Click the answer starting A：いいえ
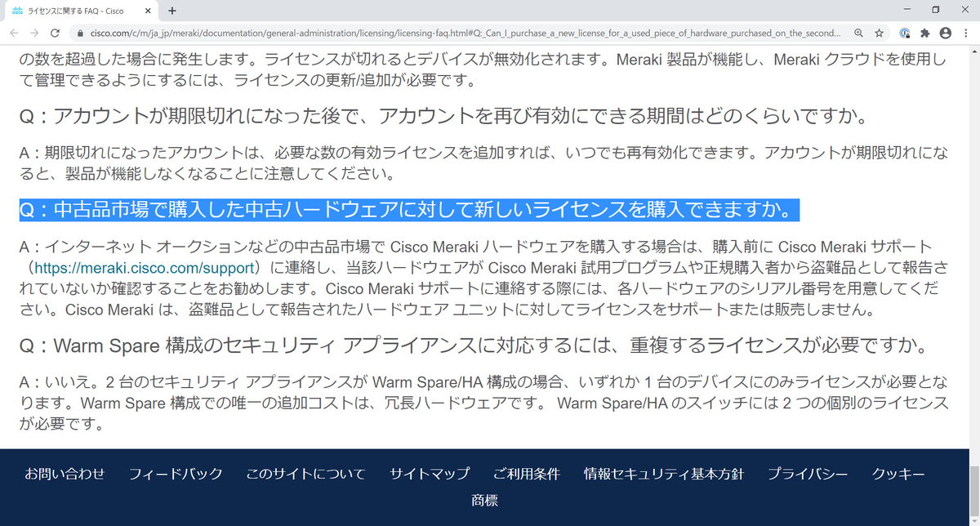This screenshot has width=980, height=526. (483, 402)
